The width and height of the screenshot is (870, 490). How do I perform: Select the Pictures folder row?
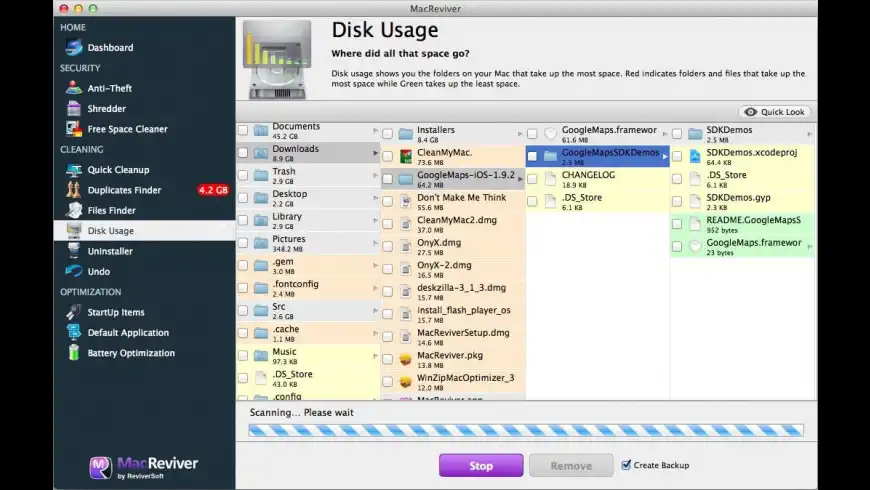(x=308, y=243)
